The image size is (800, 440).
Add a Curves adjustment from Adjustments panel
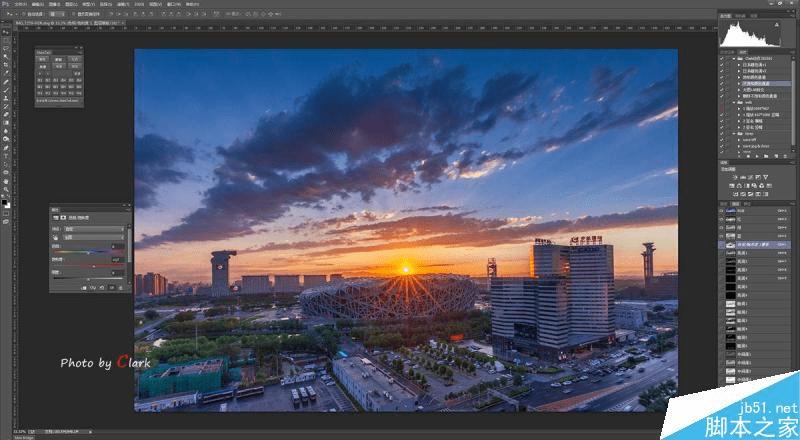(x=750, y=177)
